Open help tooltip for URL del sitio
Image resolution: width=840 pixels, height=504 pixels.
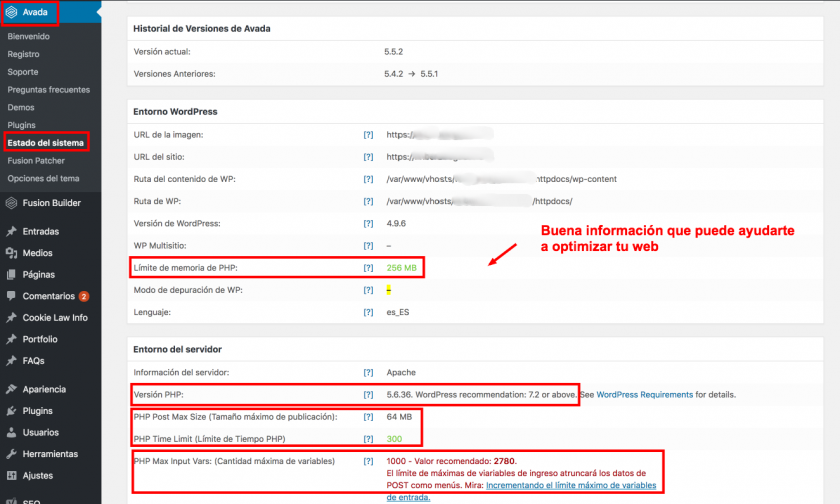point(368,157)
